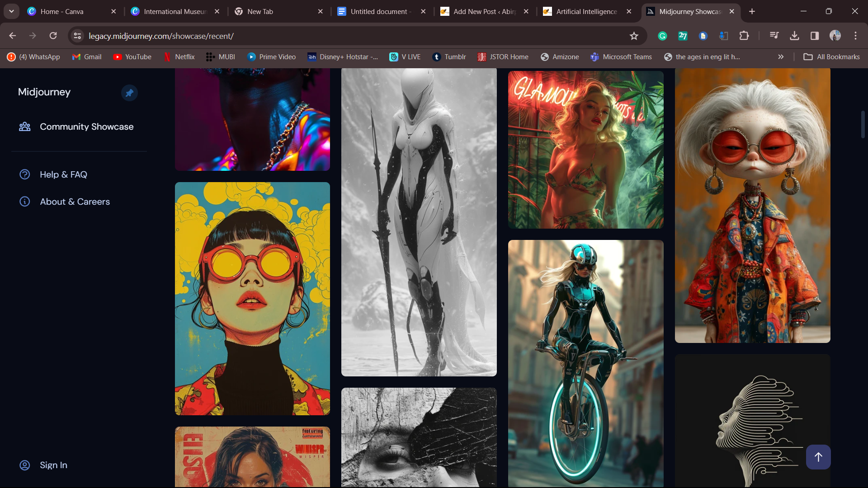Click Sign In in the sidebar

[x=53, y=465]
